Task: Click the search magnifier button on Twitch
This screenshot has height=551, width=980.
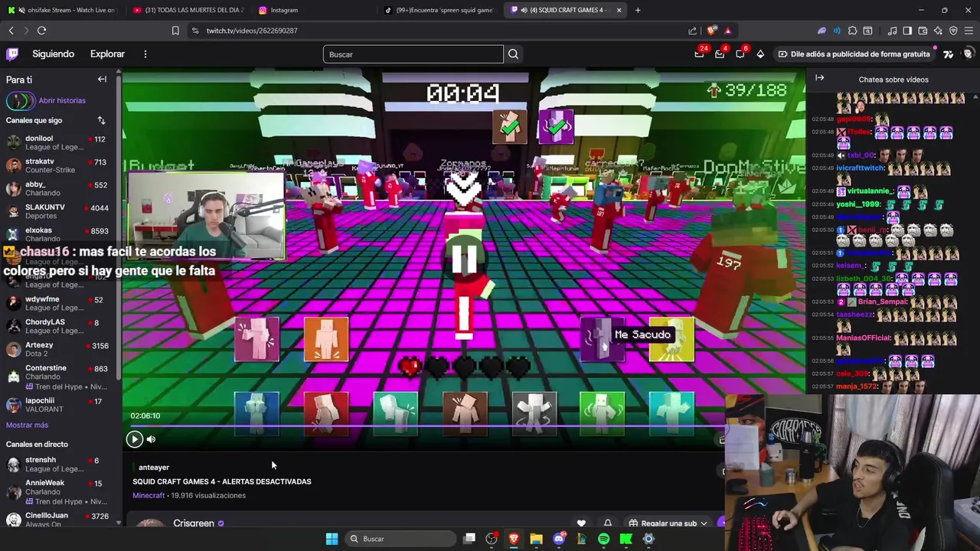Action: pyautogui.click(x=513, y=54)
